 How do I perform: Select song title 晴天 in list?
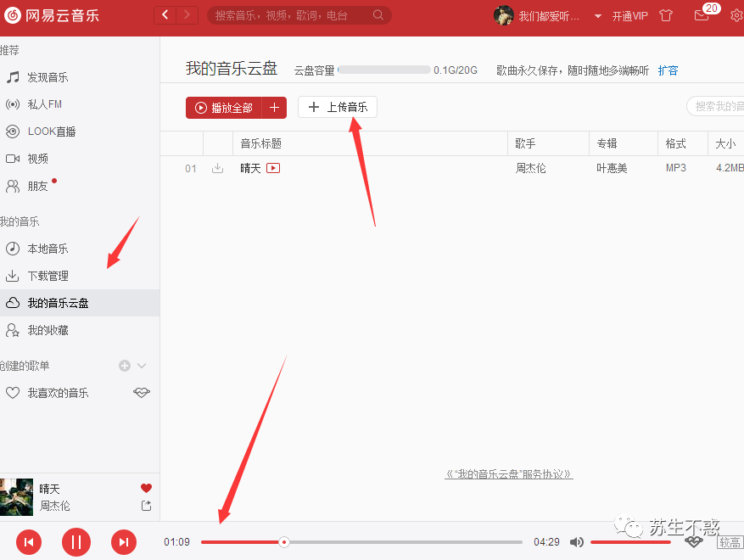(x=250, y=168)
